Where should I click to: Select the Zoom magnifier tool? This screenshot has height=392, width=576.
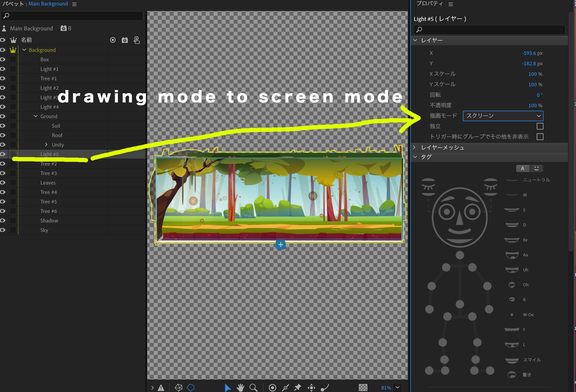pos(253,388)
